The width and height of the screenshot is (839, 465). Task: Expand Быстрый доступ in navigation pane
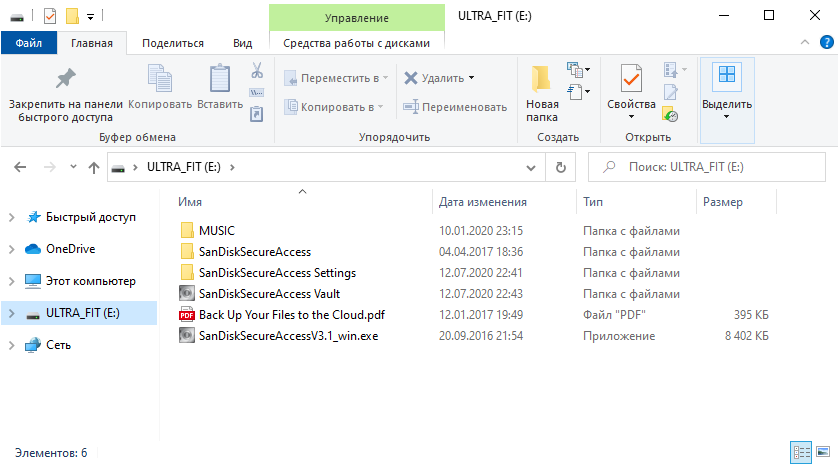pos(11,217)
